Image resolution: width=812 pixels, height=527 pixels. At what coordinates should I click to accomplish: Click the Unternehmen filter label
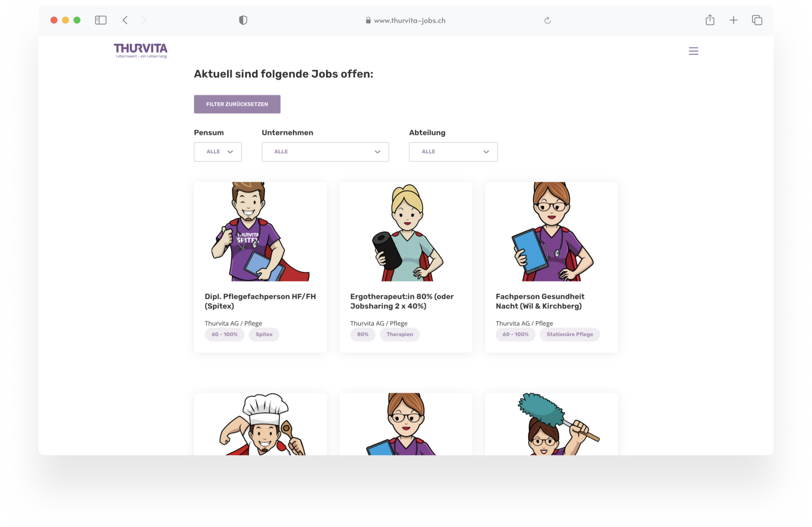[288, 133]
